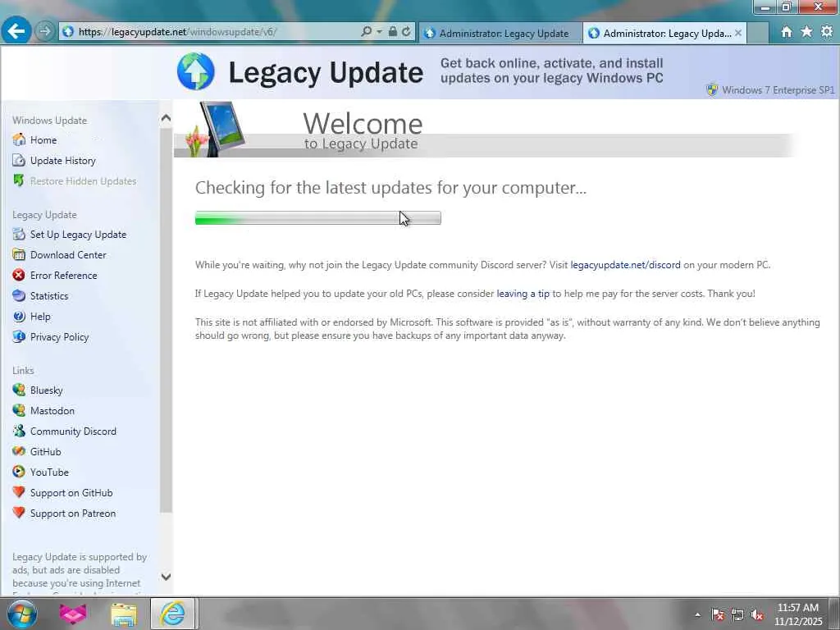Screen dimensions: 840x630
Task: Close the active Legacy Update tab
Action: (738, 33)
